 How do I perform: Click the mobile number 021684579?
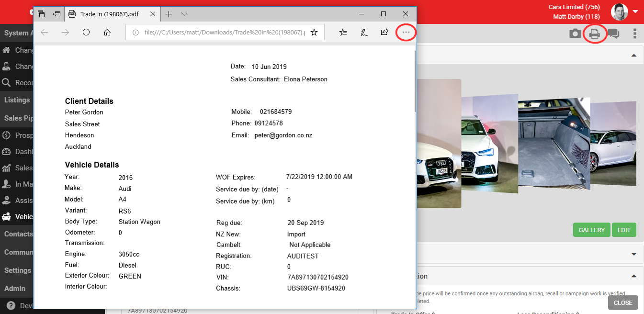[276, 112]
